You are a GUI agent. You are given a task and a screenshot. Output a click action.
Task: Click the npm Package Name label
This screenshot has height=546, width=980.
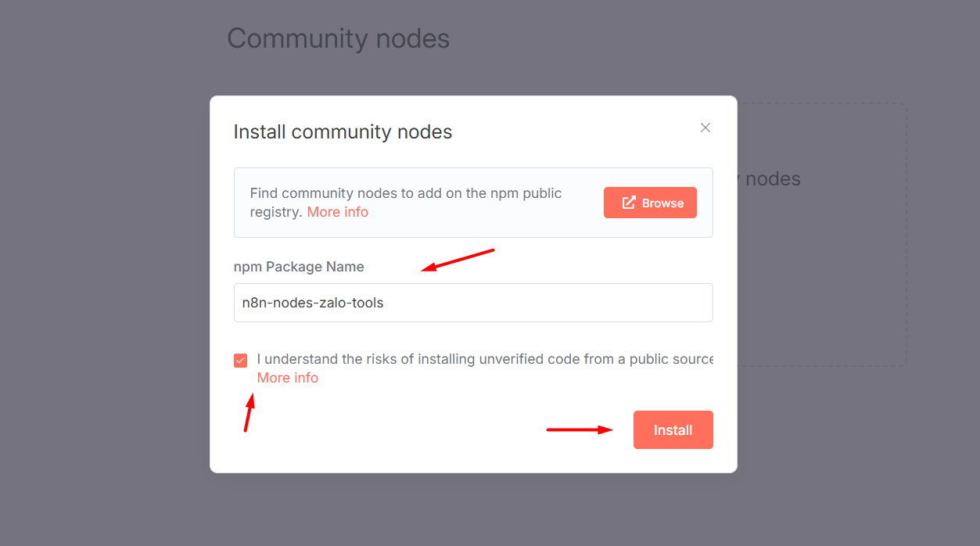coord(299,267)
